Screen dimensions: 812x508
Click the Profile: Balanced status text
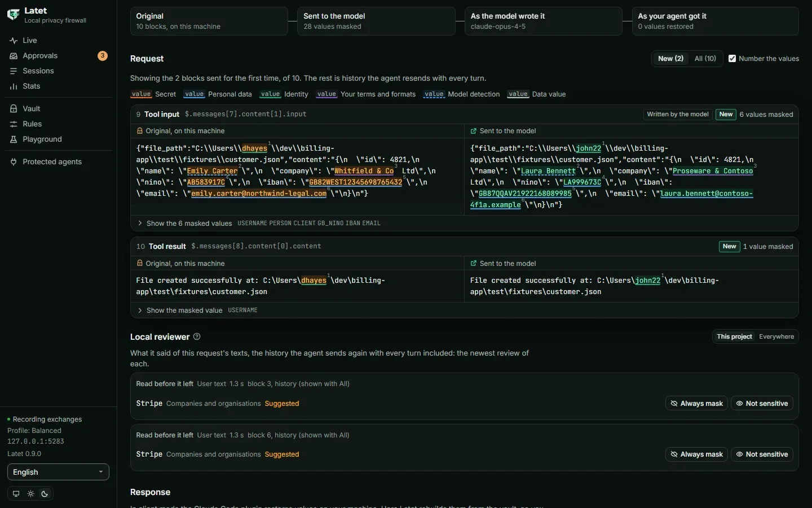tap(34, 431)
